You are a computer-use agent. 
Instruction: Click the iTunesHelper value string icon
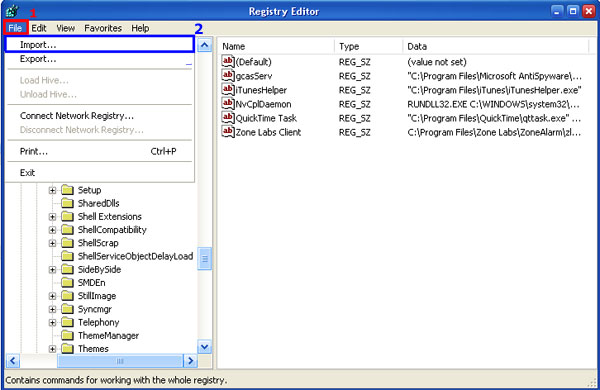[228, 90]
